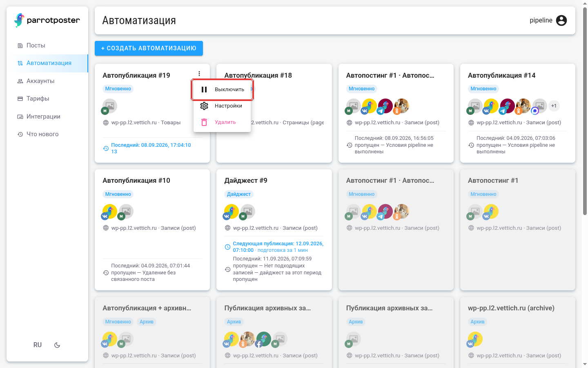Click the parrotposter logo

click(x=47, y=20)
